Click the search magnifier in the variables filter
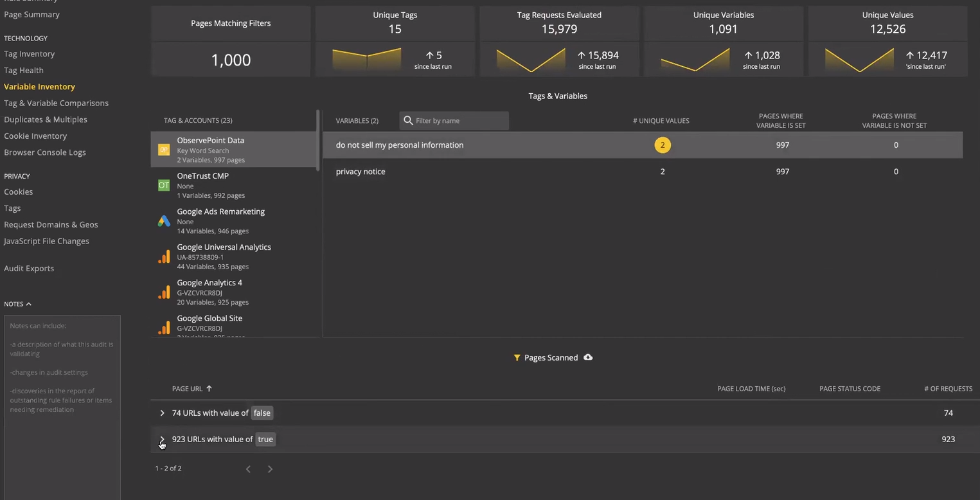The image size is (980, 500). pyautogui.click(x=408, y=121)
